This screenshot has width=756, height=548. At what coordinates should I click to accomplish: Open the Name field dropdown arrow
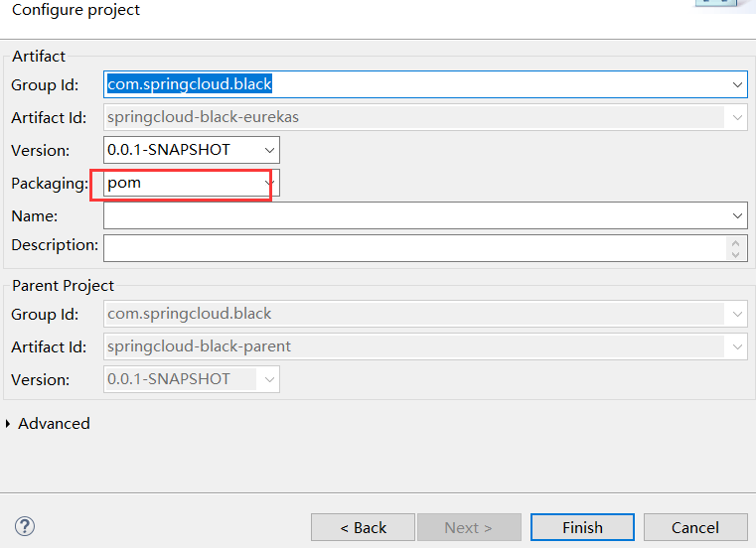pos(737,215)
